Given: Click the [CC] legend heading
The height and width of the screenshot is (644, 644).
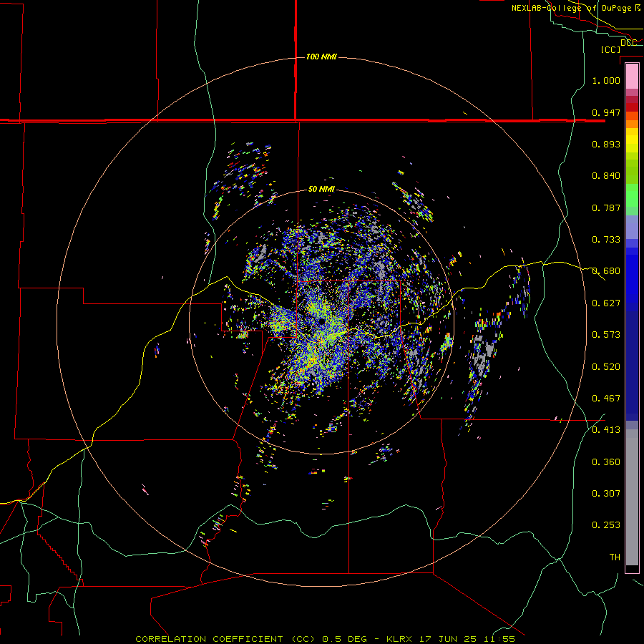Looking at the screenshot, I should pos(610,49).
